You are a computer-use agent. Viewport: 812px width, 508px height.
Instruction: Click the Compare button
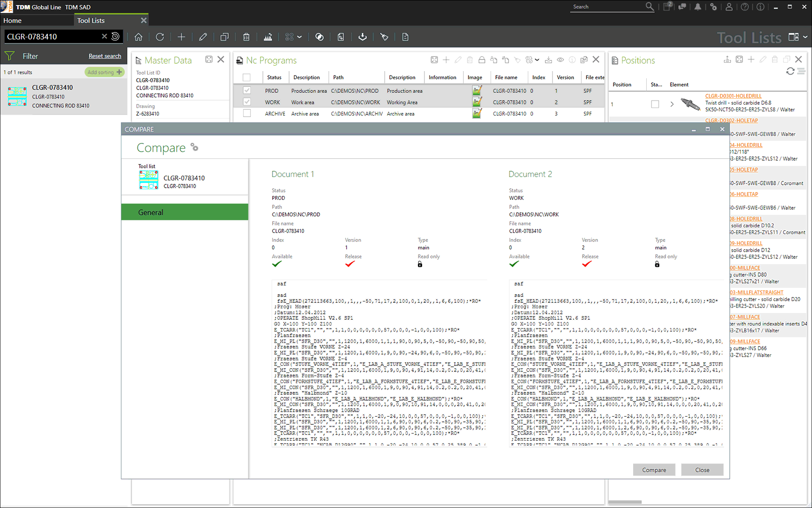[654, 470]
